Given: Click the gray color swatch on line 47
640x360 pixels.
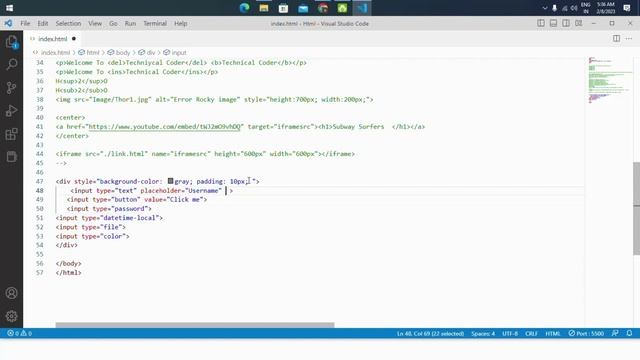Looking at the screenshot, I should point(171,181).
